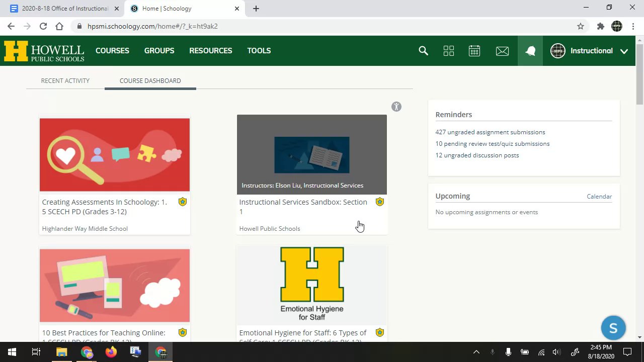The width and height of the screenshot is (644, 362).
Task: Open the COURSES menu
Action: click(112, 51)
